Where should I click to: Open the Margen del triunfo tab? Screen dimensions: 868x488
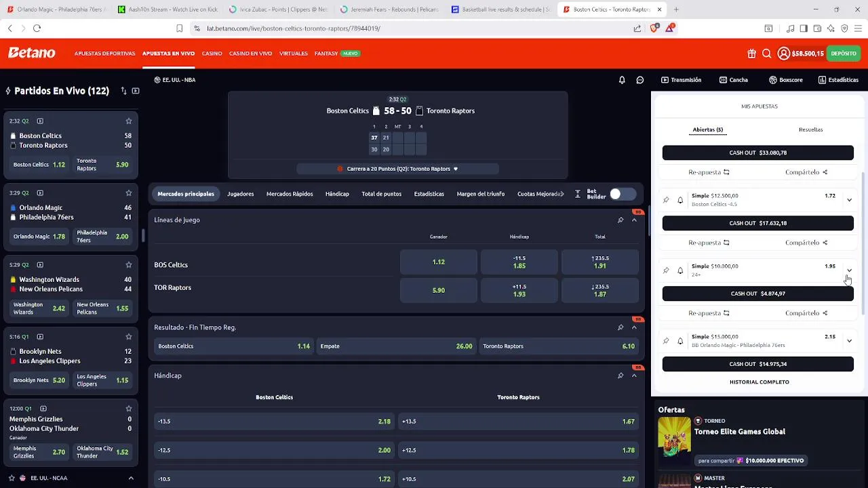481,194
